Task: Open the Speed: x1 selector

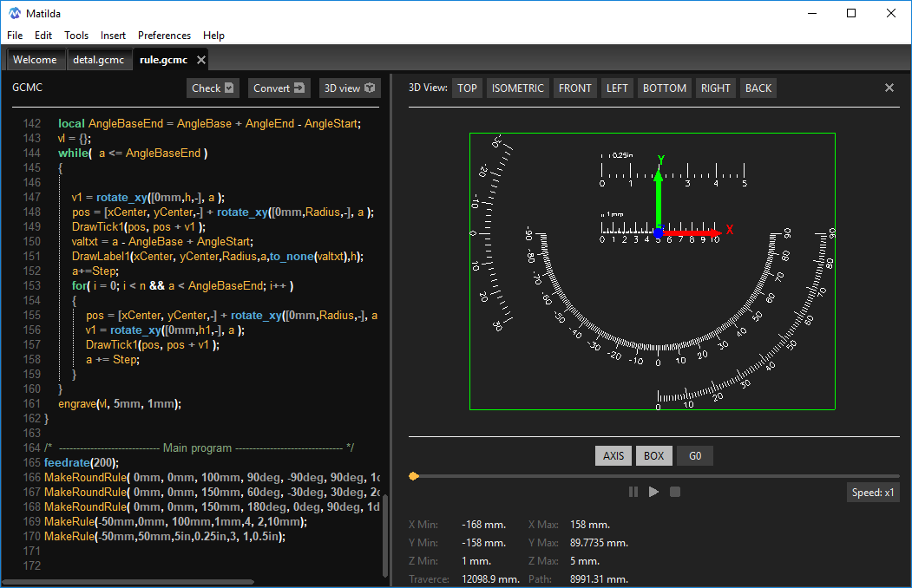Action: pyautogui.click(x=872, y=493)
